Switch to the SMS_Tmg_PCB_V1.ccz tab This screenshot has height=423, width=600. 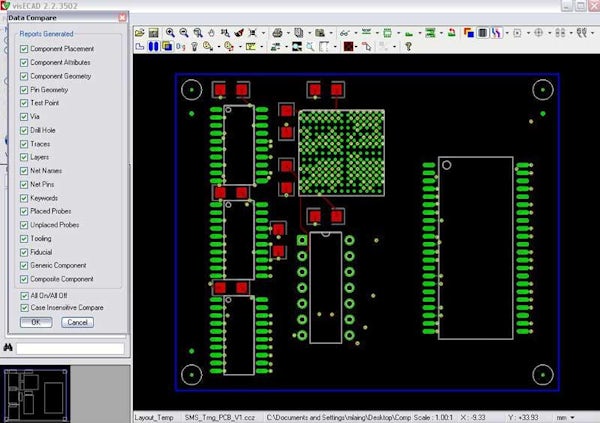pos(220,416)
